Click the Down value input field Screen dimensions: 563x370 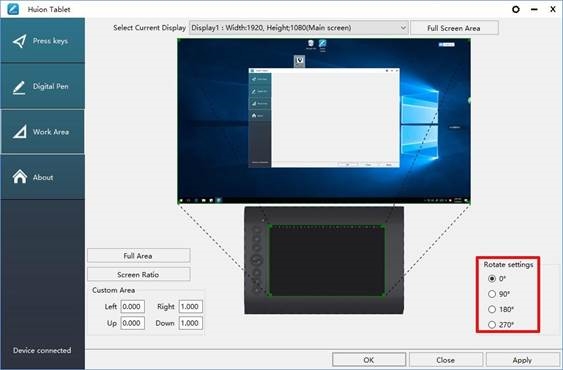(191, 323)
